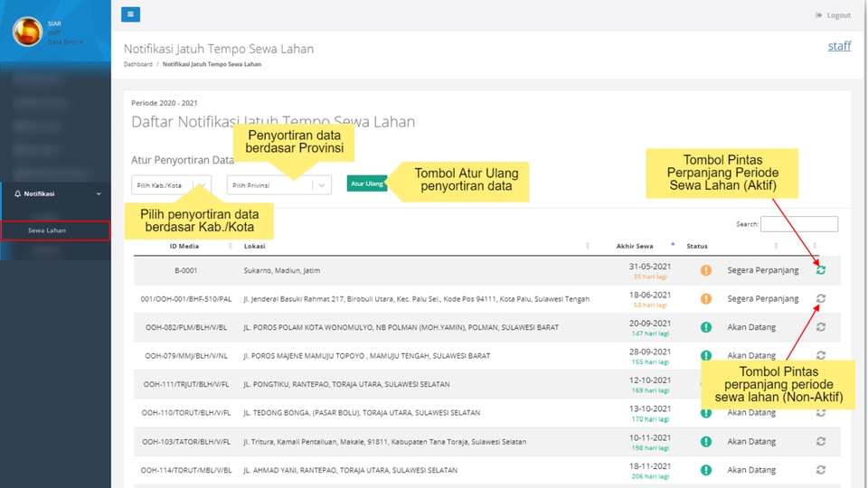Click Akan Datang status in OOH-082/PLM/BLH/V/BL row
The width and height of the screenshot is (868, 488).
pyautogui.click(x=751, y=327)
